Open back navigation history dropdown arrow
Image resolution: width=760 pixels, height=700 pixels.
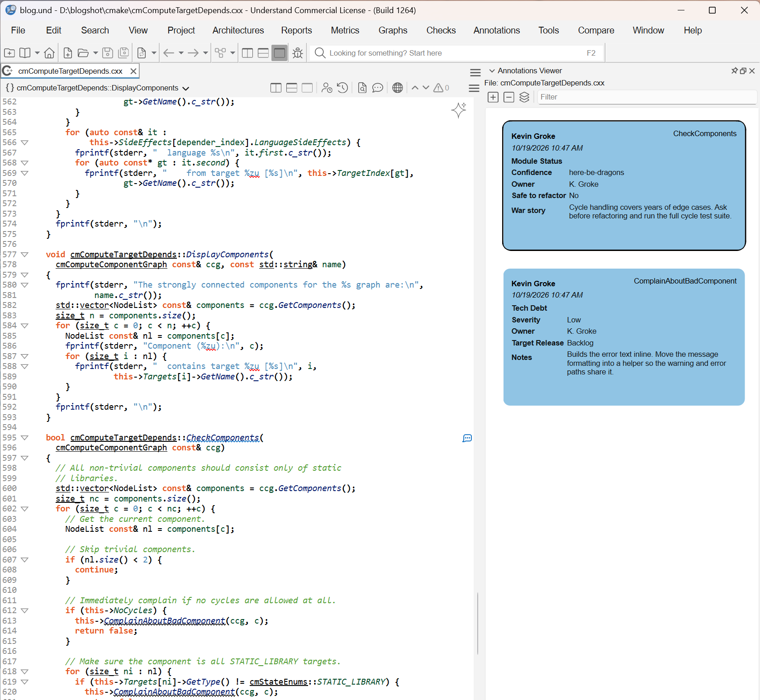(x=181, y=53)
